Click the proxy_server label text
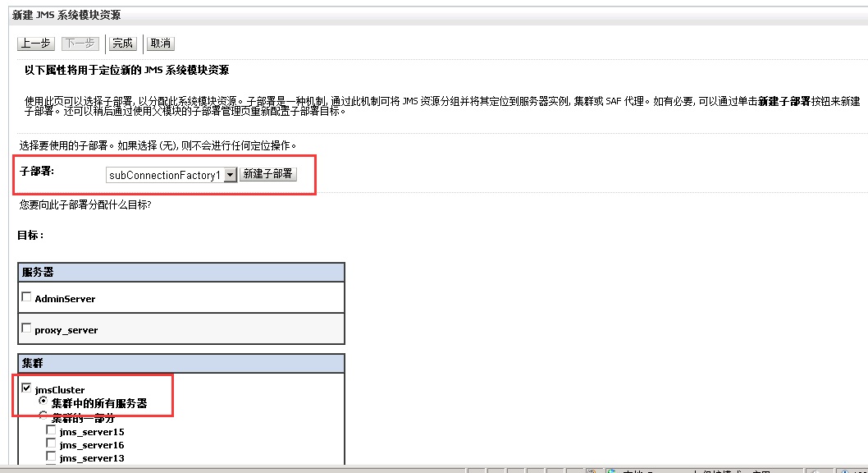Viewport: 868px width, 473px height. [x=66, y=330]
